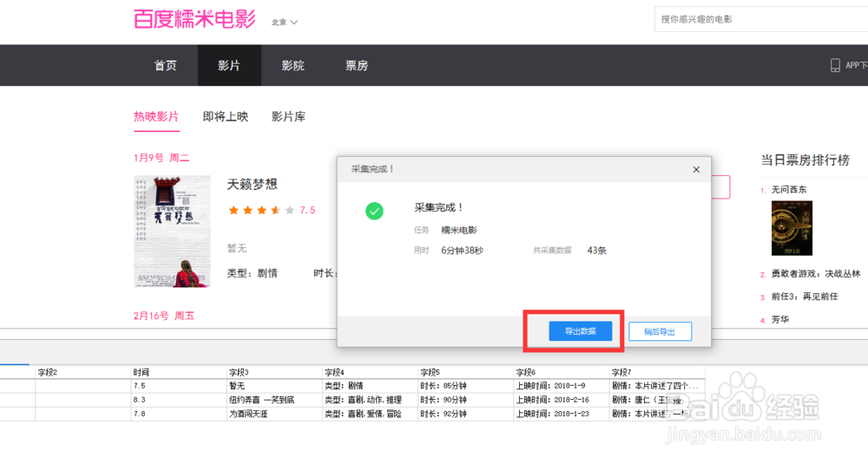Click the cell 时长：90分钟
868x464 pixels.
pyautogui.click(x=466, y=400)
